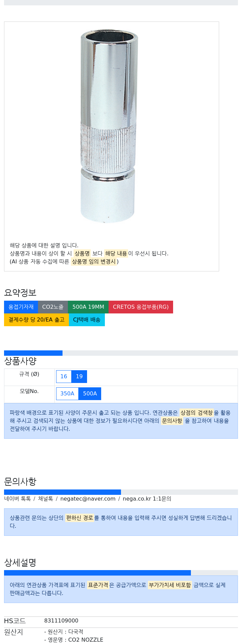The width and height of the screenshot is (242, 644).
Task: Open nega.co.kr 1:1문의 link
Action: click(147, 499)
